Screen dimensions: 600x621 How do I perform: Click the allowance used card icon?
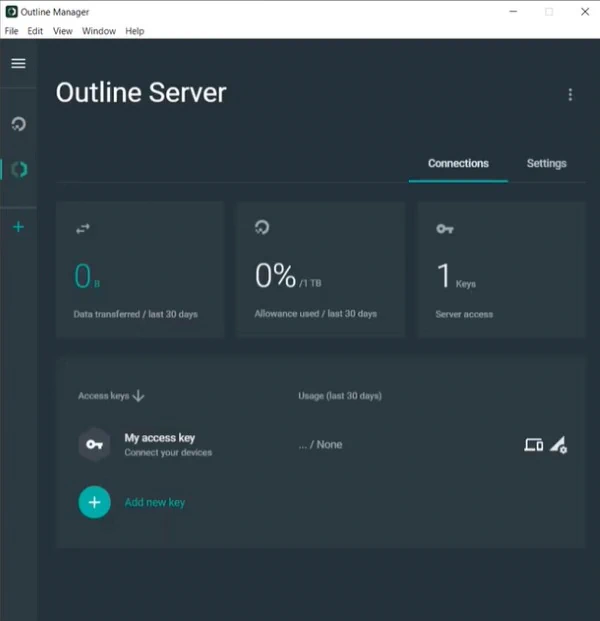click(x=262, y=227)
